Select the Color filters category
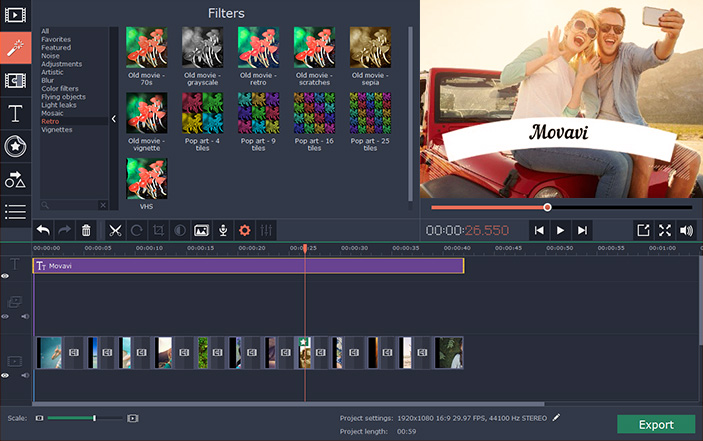The width and height of the screenshot is (703, 441). (x=60, y=88)
